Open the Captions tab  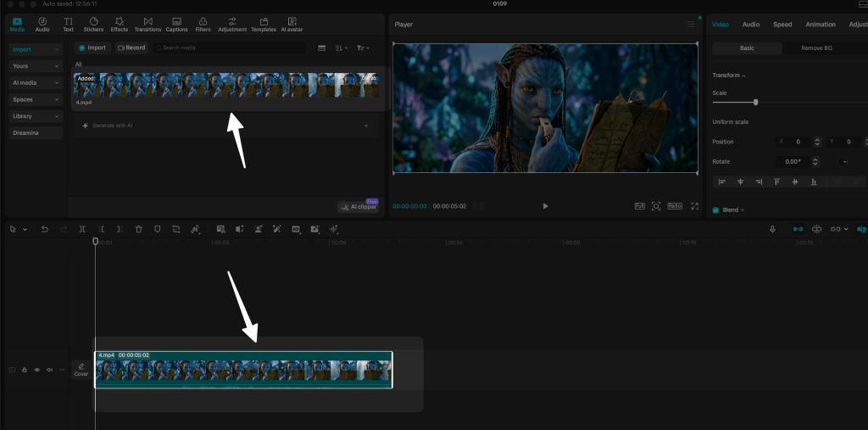177,25
